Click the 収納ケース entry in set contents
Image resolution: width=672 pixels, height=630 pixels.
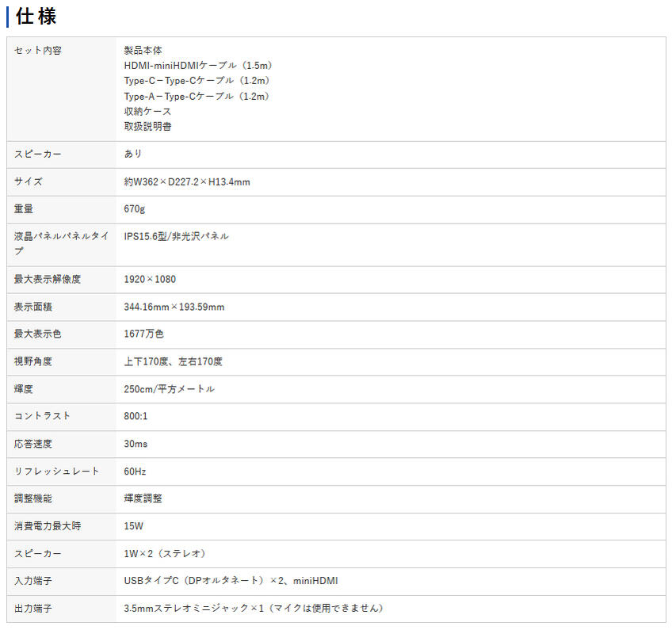[x=147, y=111]
